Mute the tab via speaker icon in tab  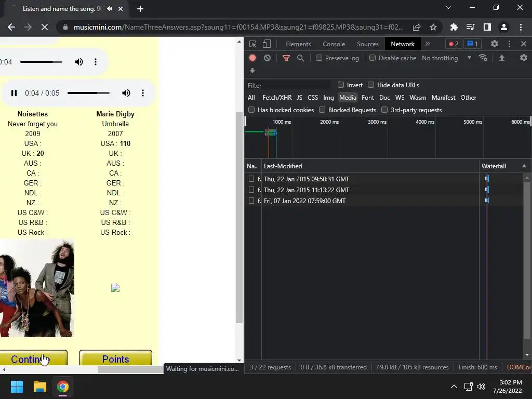(x=109, y=9)
